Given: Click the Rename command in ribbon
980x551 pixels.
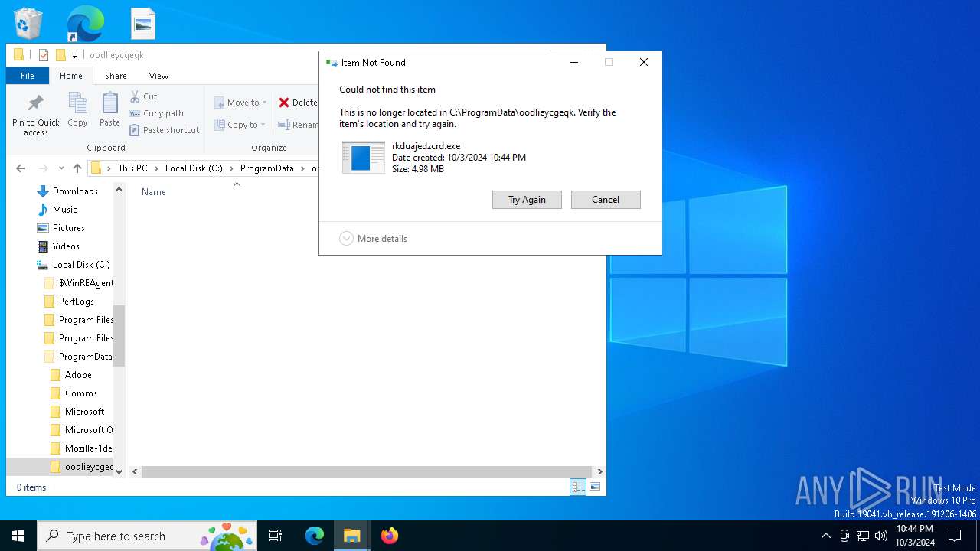Looking at the screenshot, I should [298, 125].
